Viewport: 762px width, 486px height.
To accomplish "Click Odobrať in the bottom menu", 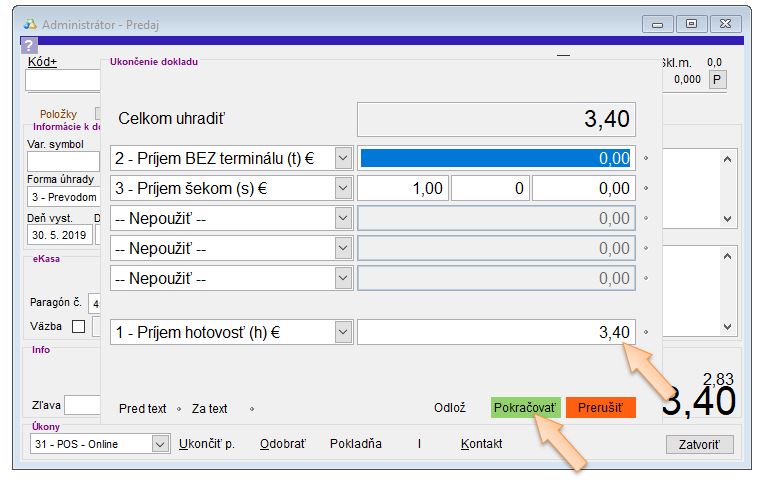I will click(282, 444).
